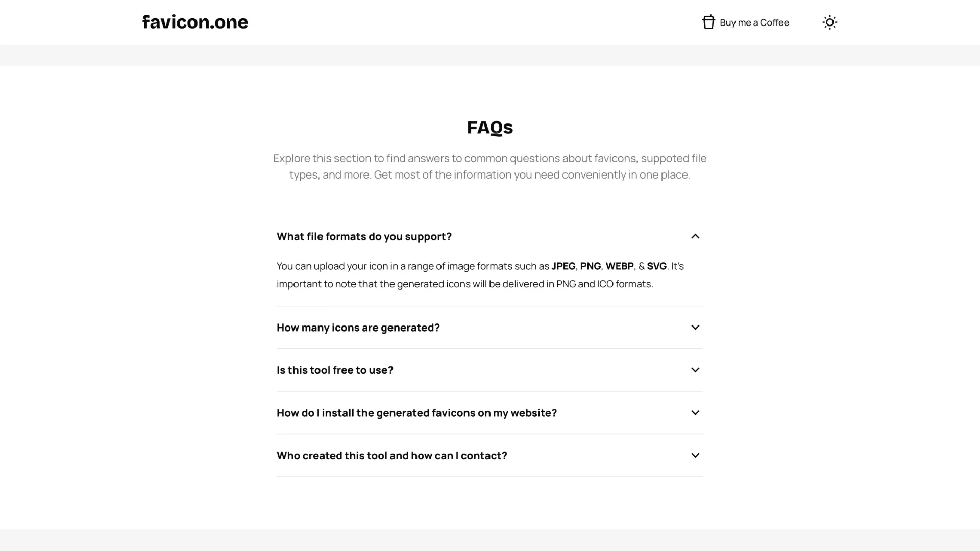
Task: Toggle the sun light/dark theme icon
Action: click(829, 22)
